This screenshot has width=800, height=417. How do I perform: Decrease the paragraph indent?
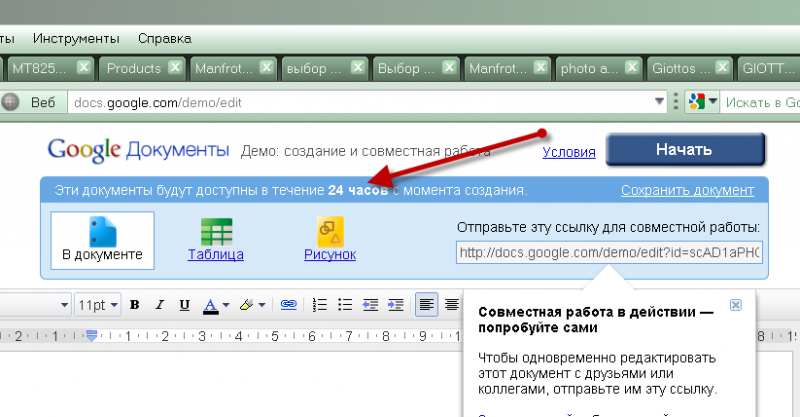370,305
